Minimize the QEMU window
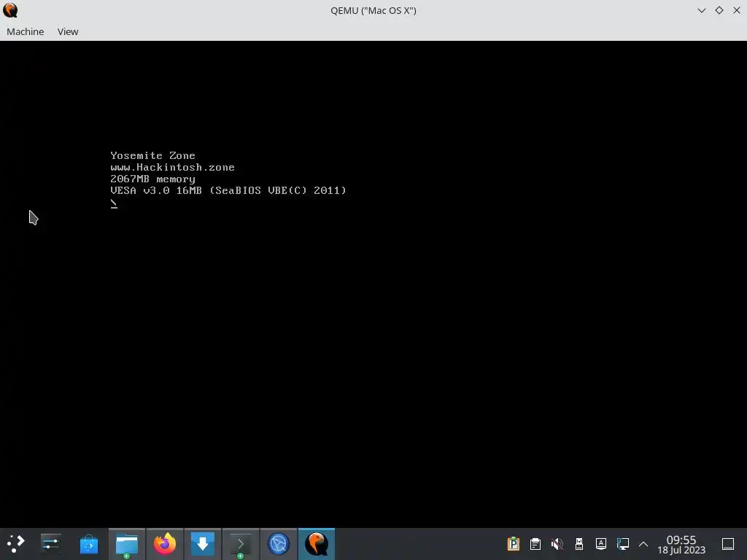Screen dimensions: 747x560 (701, 10)
